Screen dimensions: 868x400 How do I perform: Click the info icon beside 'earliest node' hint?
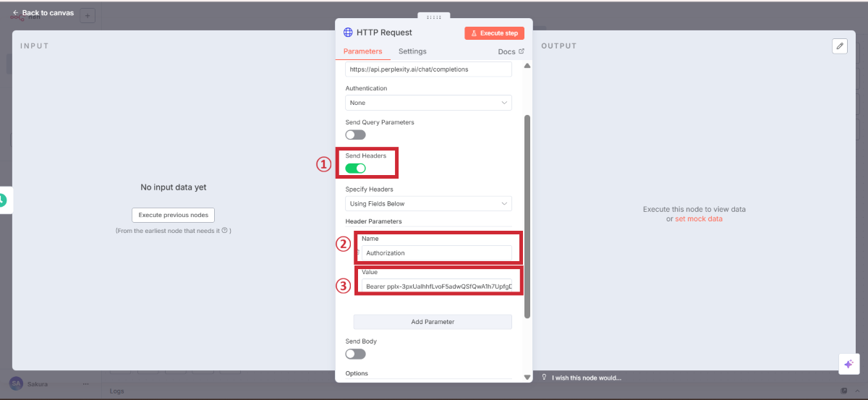pyautogui.click(x=224, y=231)
